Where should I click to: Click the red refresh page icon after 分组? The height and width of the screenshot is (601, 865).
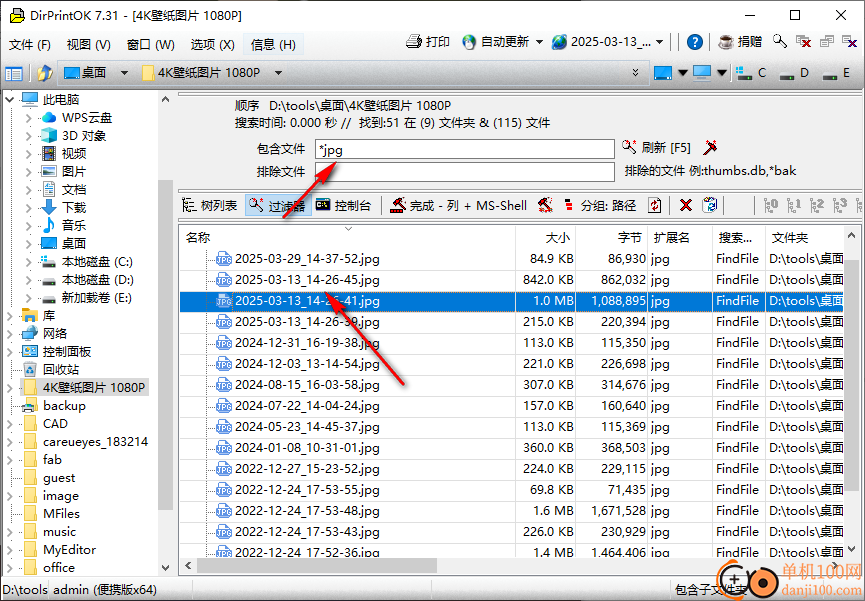point(655,205)
